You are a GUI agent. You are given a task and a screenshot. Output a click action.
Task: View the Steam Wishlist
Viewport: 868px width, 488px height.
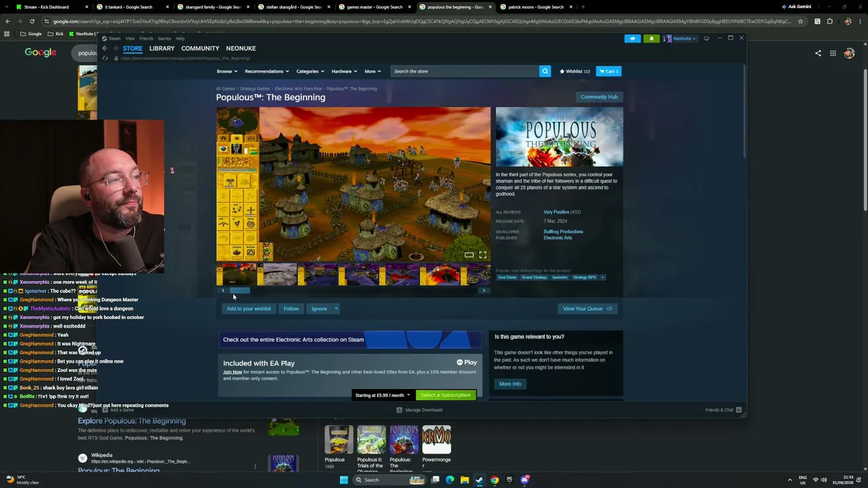(x=574, y=71)
